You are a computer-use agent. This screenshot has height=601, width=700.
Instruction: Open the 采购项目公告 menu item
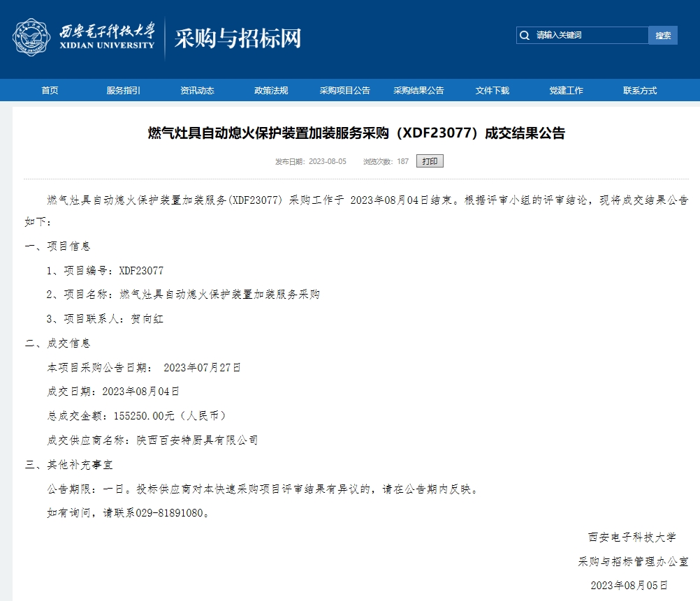click(x=344, y=91)
